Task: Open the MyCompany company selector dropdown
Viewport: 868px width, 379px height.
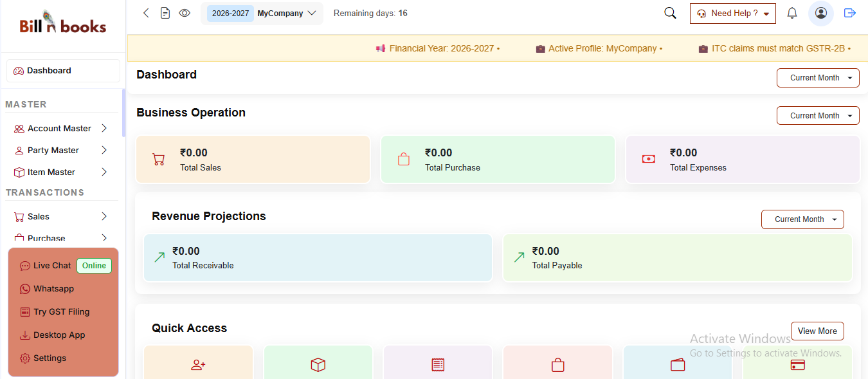Action: point(262,13)
